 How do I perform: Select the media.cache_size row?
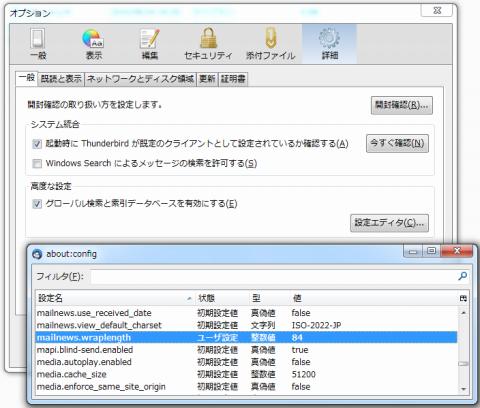coord(246,374)
